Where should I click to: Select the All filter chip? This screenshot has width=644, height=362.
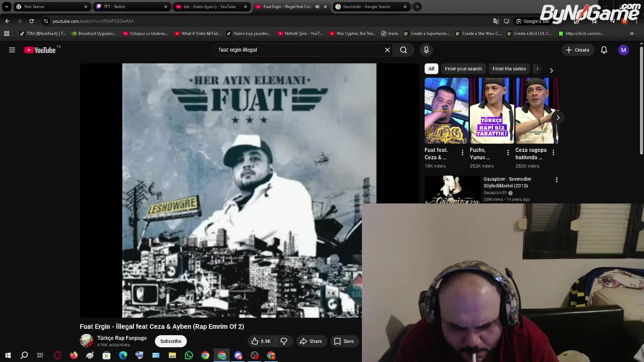[431, 69]
